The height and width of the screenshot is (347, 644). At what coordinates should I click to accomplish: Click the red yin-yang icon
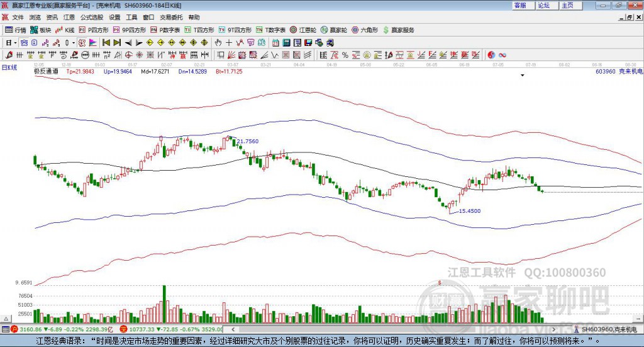[x=491, y=55]
